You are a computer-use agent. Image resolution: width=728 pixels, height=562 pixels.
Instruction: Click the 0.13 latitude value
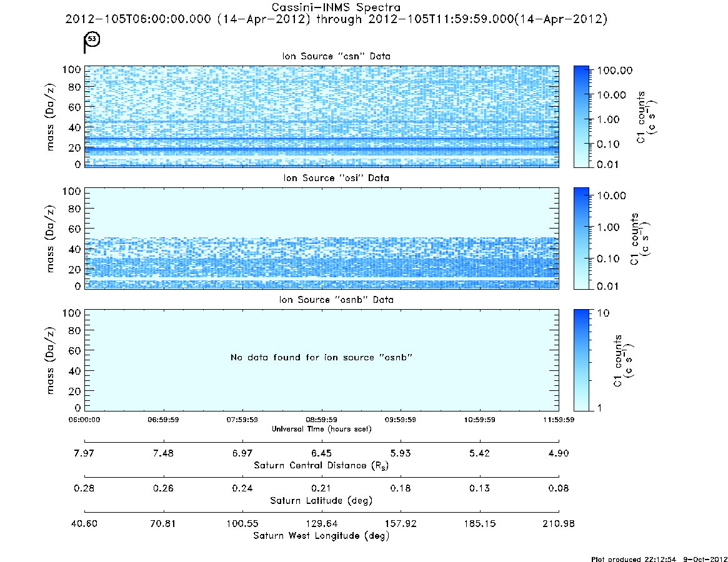(480, 488)
